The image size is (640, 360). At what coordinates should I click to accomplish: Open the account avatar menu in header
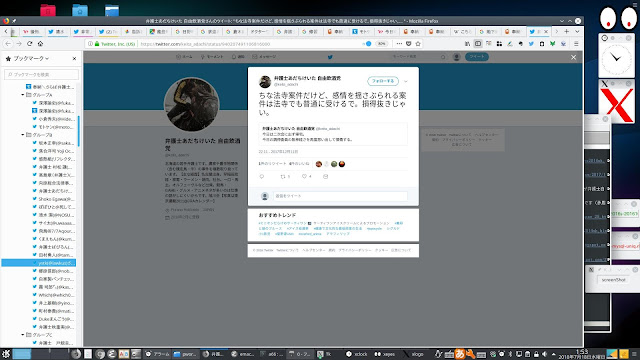coord(457,57)
